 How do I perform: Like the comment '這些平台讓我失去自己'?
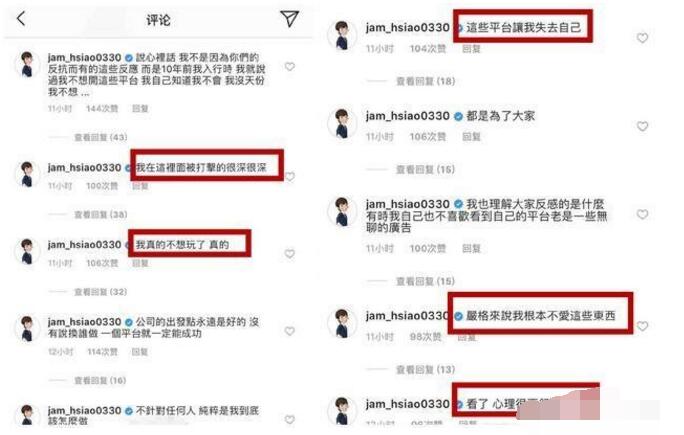point(642,38)
